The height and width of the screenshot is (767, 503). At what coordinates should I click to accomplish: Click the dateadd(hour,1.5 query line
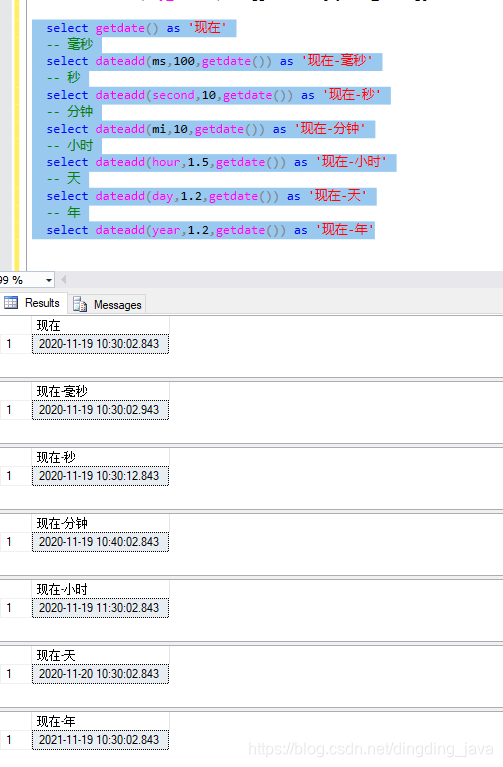click(216, 162)
